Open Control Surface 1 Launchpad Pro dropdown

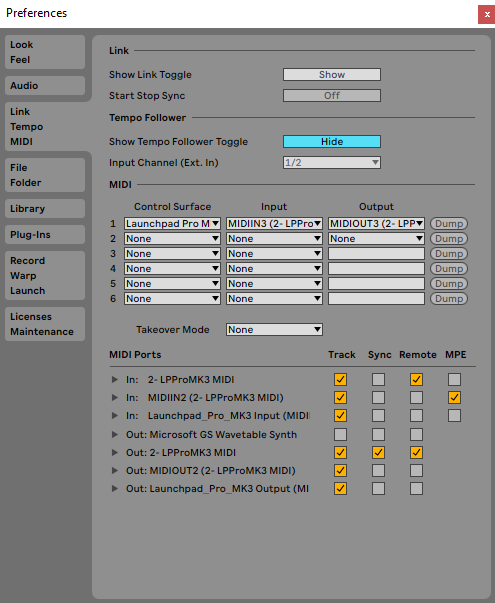[x=172, y=223]
